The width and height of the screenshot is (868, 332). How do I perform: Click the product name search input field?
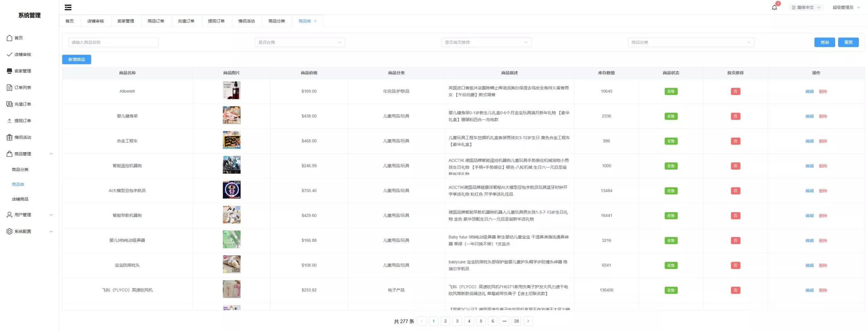(x=113, y=42)
